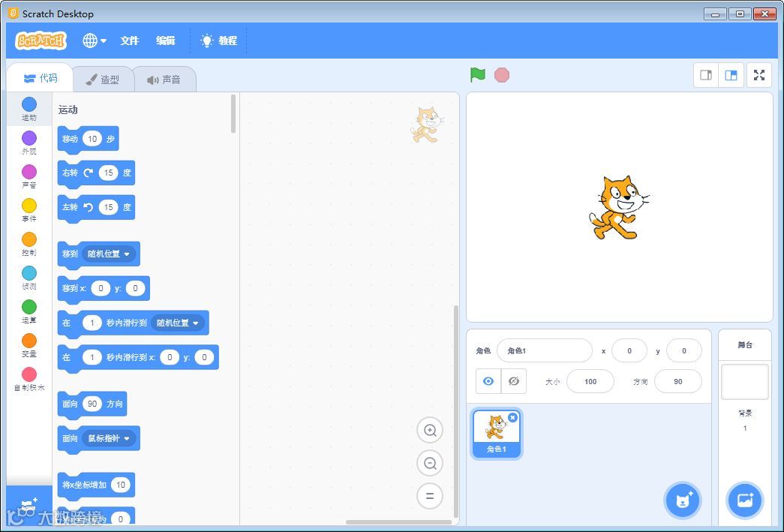This screenshot has width=784, height=532.
Task: Click the cat sprite on stage
Action: 619,208
